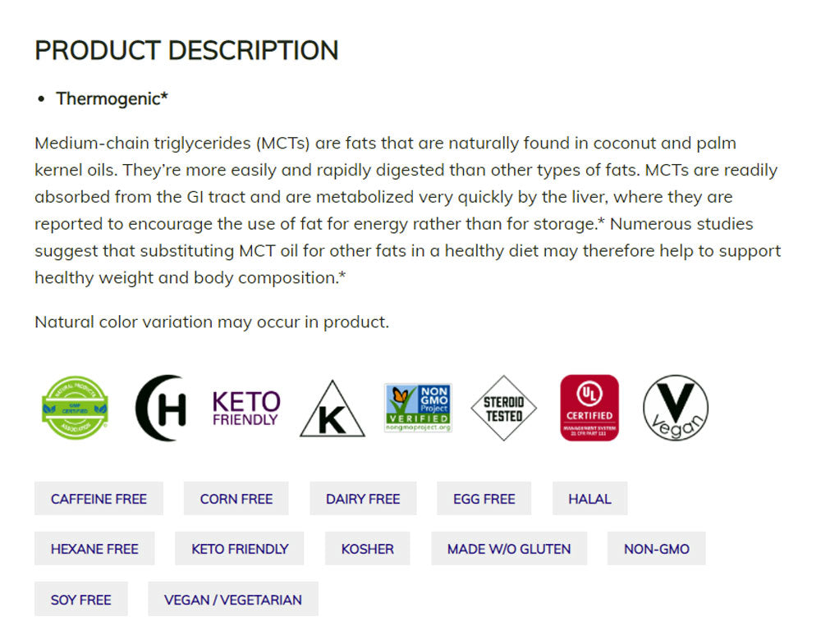Click the Non-GMO tag button
The height and width of the screenshot is (644, 821).
point(657,549)
